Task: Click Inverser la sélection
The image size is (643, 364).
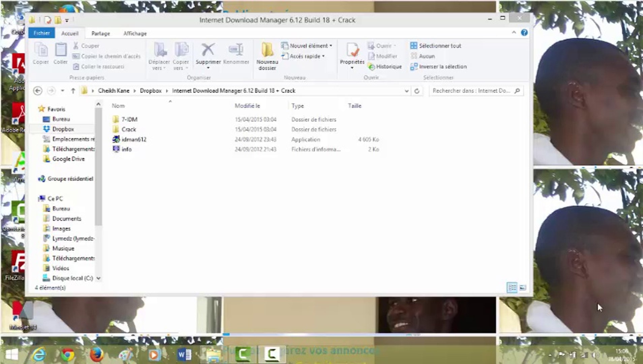Action: point(438,67)
